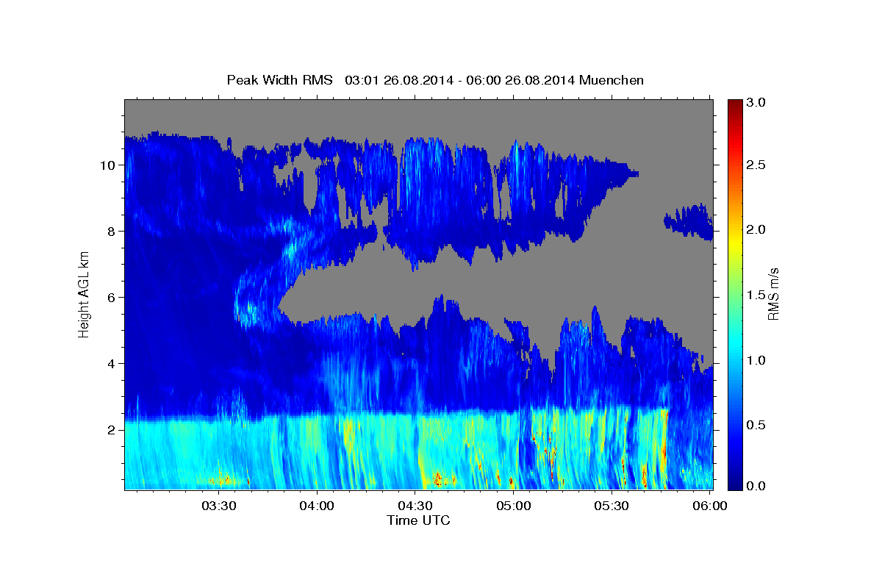Click the colorbar value 0.5

tap(757, 425)
